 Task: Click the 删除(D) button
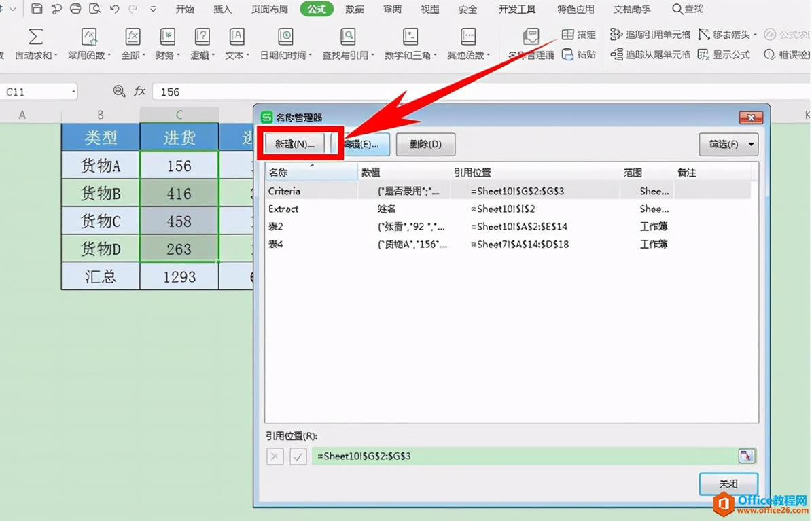point(425,144)
